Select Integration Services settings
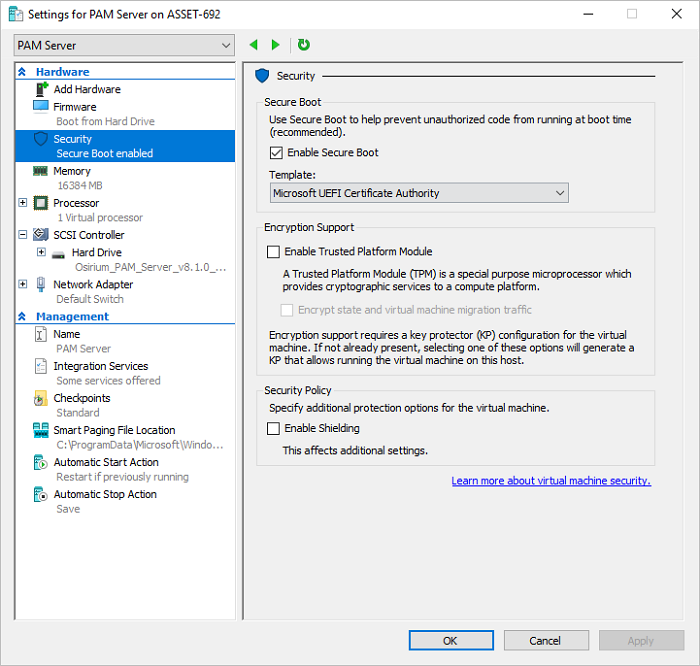 (100, 366)
